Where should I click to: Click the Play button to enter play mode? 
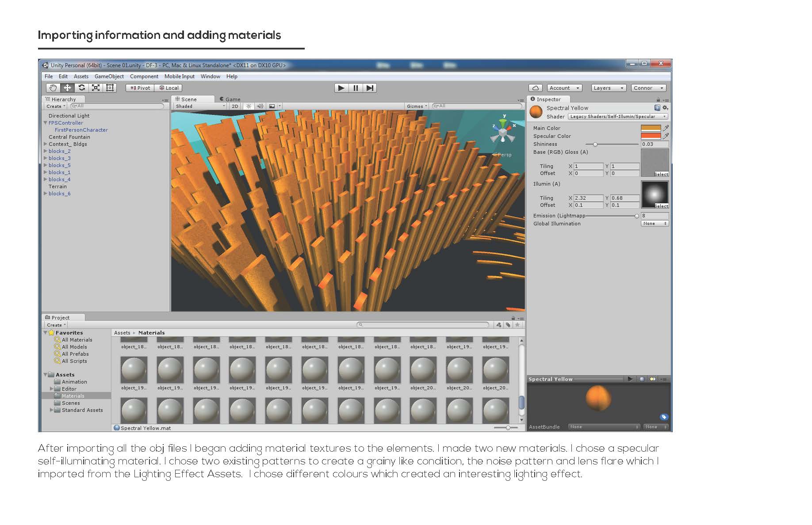pyautogui.click(x=341, y=88)
